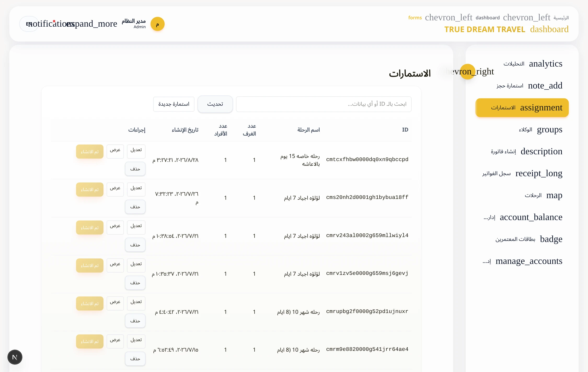This screenshot has height=372, width=588.
Task: Click تعديل for cmrv1zv5e0000g659msj6gevj row
Action: click(136, 265)
